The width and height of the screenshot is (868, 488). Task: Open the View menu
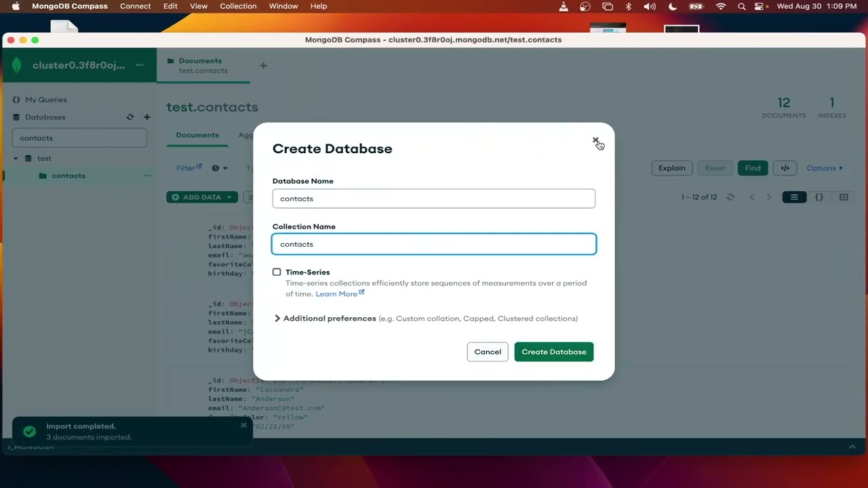[x=199, y=6]
